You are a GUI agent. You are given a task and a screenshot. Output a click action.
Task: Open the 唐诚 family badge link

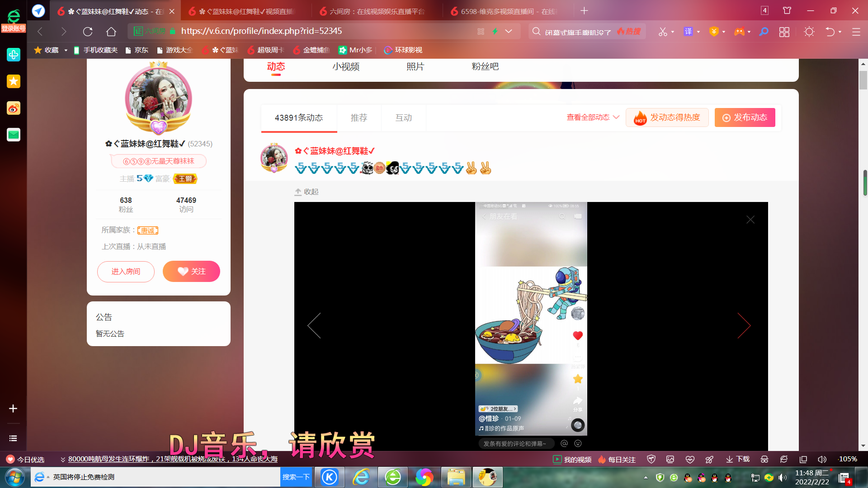(x=148, y=230)
